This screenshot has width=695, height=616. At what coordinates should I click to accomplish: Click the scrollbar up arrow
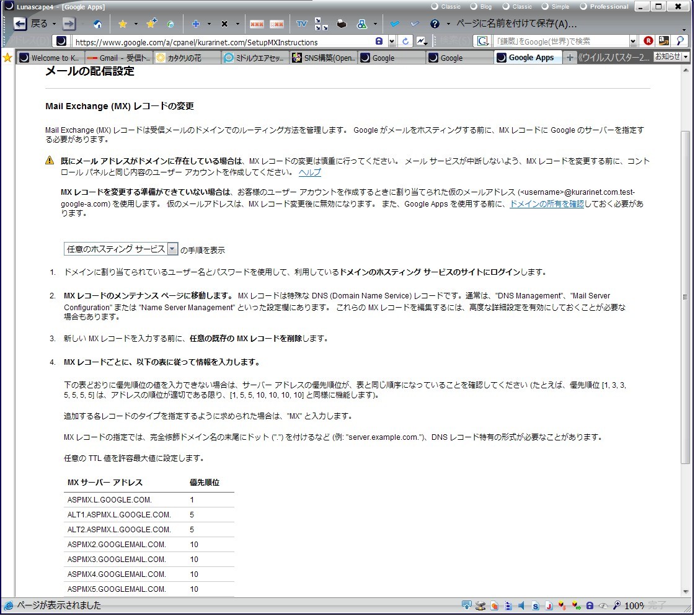coord(686,70)
